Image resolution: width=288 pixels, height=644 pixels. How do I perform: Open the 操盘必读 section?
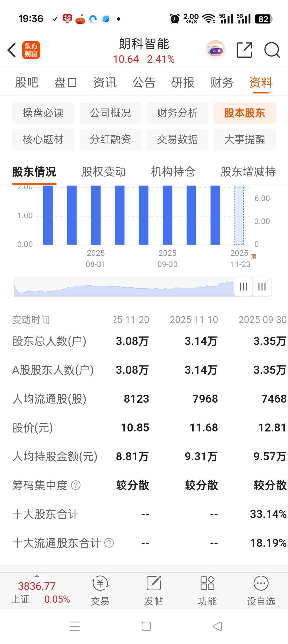(43, 113)
